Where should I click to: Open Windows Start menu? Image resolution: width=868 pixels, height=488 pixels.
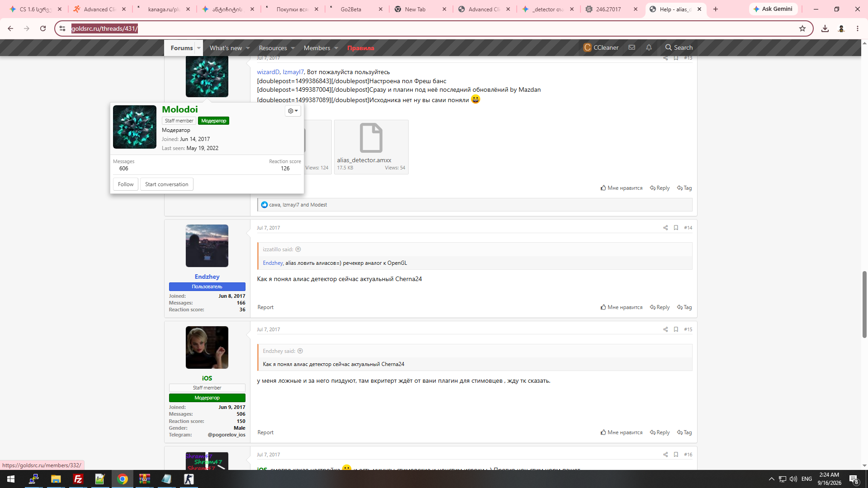(11, 479)
